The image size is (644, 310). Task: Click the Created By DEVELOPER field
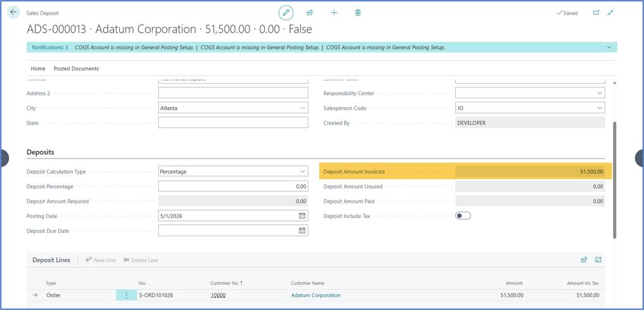[x=530, y=122]
